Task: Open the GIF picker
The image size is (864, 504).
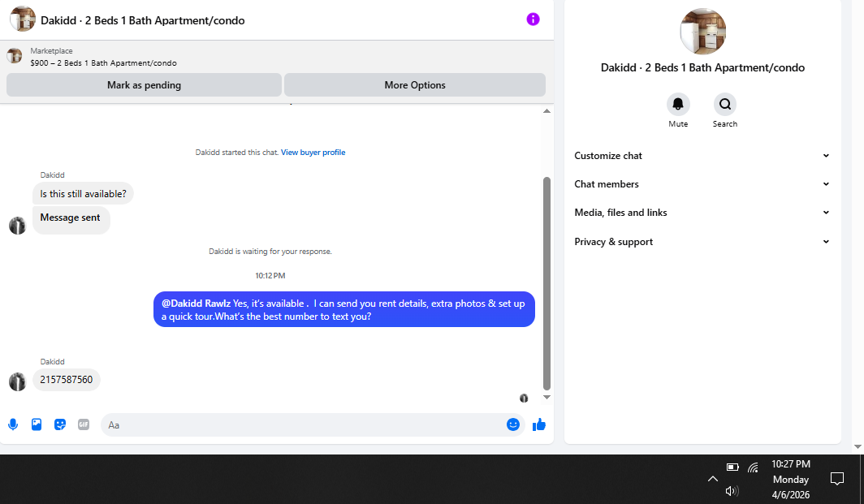Action: pyautogui.click(x=84, y=424)
